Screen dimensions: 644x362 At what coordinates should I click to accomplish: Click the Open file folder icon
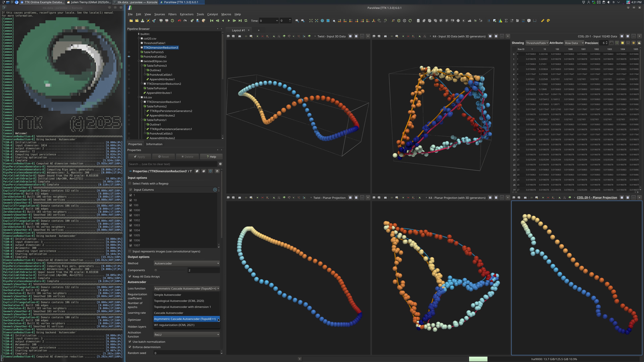coord(131,21)
